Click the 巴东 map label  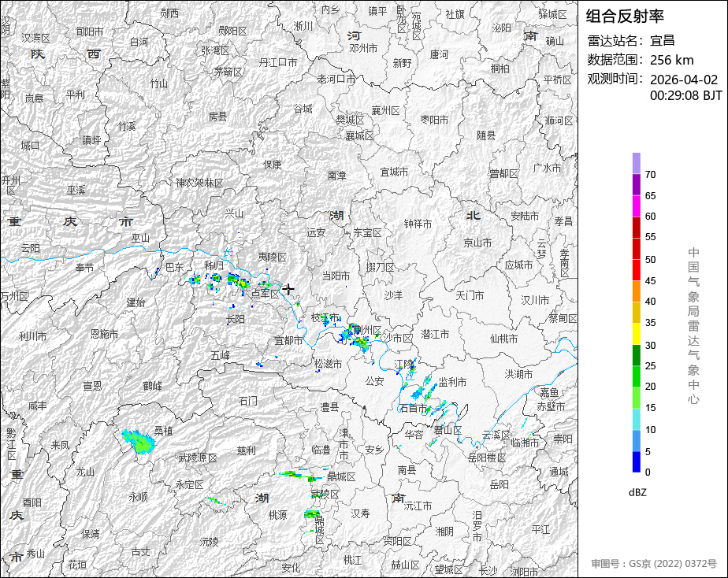tap(175, 267)
